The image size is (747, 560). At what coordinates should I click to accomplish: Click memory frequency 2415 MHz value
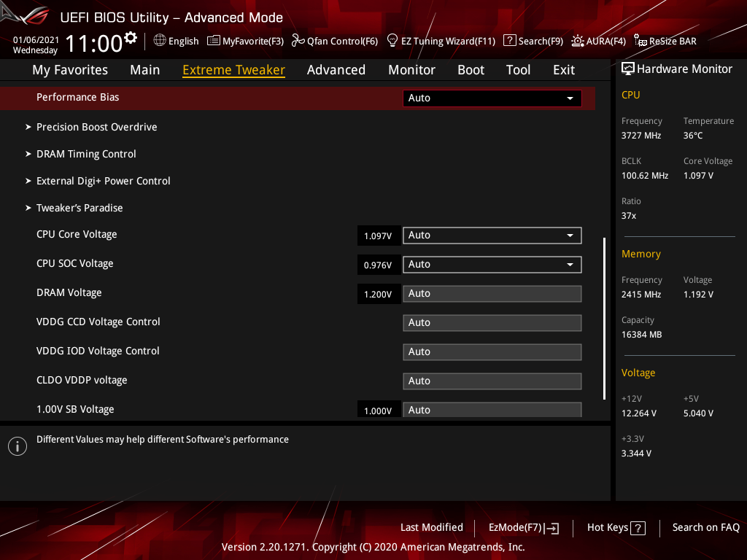(640, 295)
